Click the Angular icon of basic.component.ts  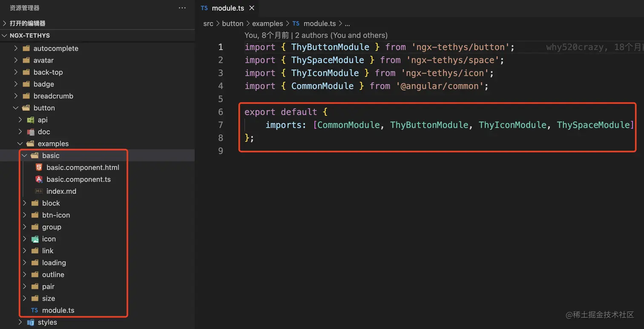(x=39, y=179)
